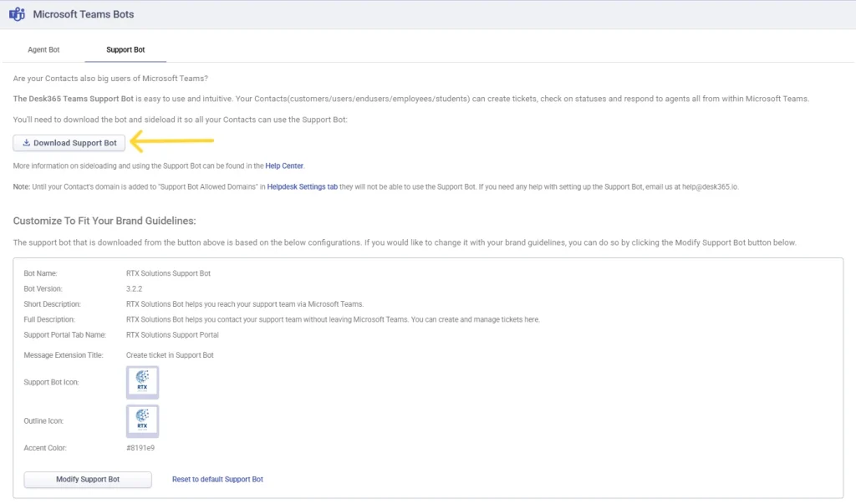Click the Message Extension Title: label

pyautogui.click(x=64, y=355)
